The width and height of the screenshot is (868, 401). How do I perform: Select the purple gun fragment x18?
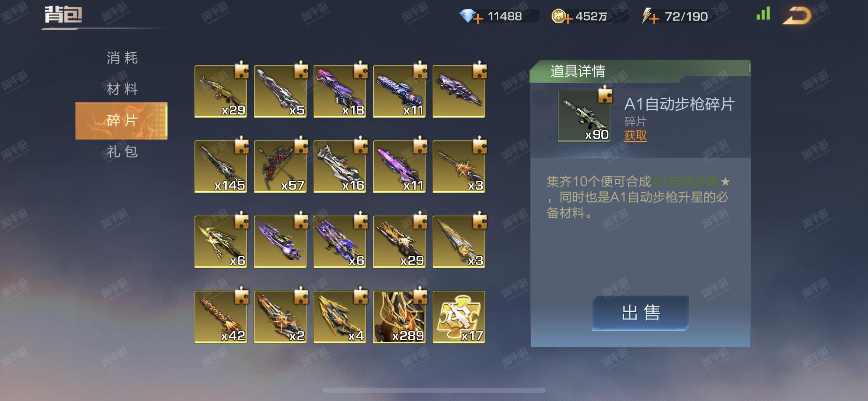pyautogui.click(x=340, y=92)
